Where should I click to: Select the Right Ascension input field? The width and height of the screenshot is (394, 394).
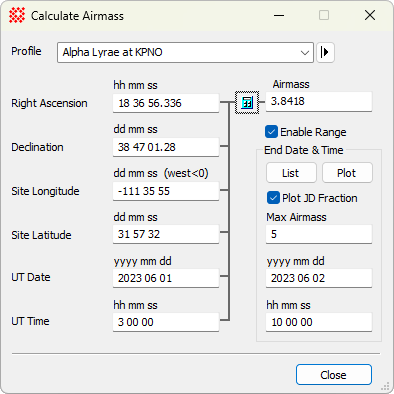(166, 103)
